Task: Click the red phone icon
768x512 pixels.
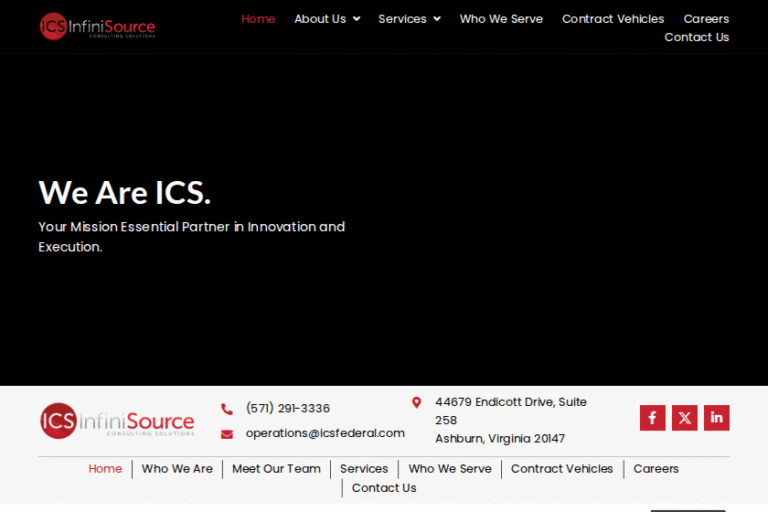Action: [x=227, y=409]
